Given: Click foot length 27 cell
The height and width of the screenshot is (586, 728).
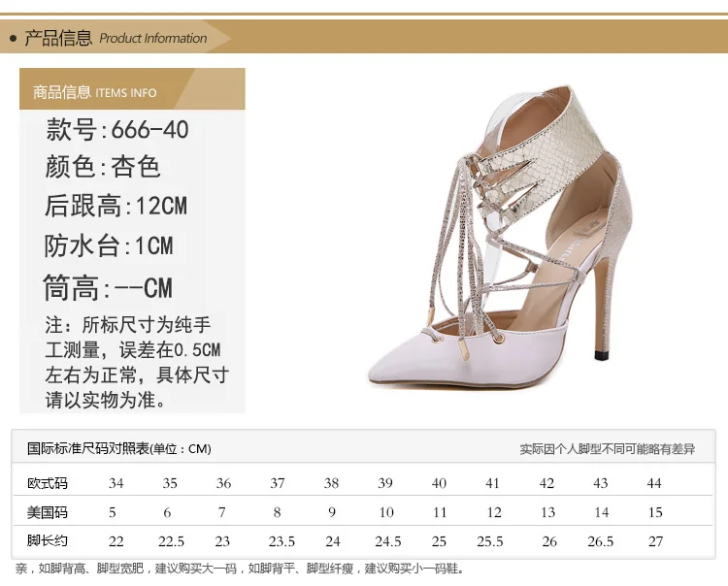Looking at the screenshot, I should (x=655, y=541).
